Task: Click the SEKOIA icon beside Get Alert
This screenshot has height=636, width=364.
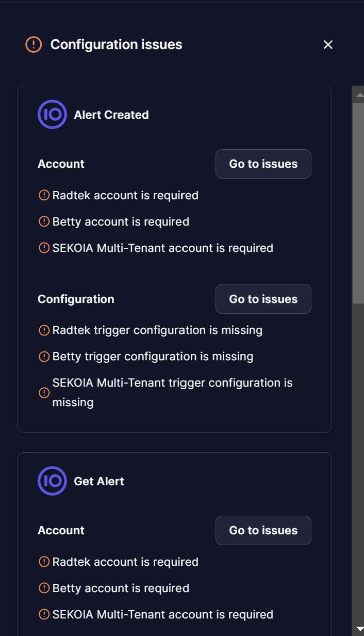Action: (x=52, y=481)
